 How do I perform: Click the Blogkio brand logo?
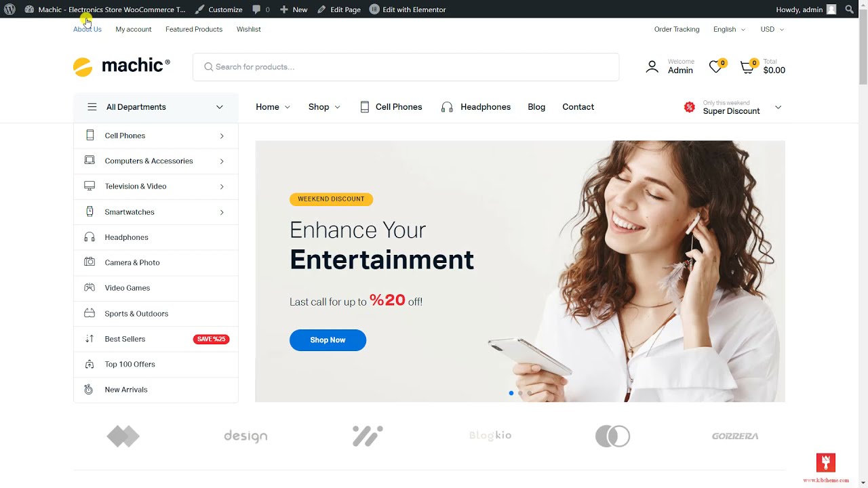tap(490, 436)
